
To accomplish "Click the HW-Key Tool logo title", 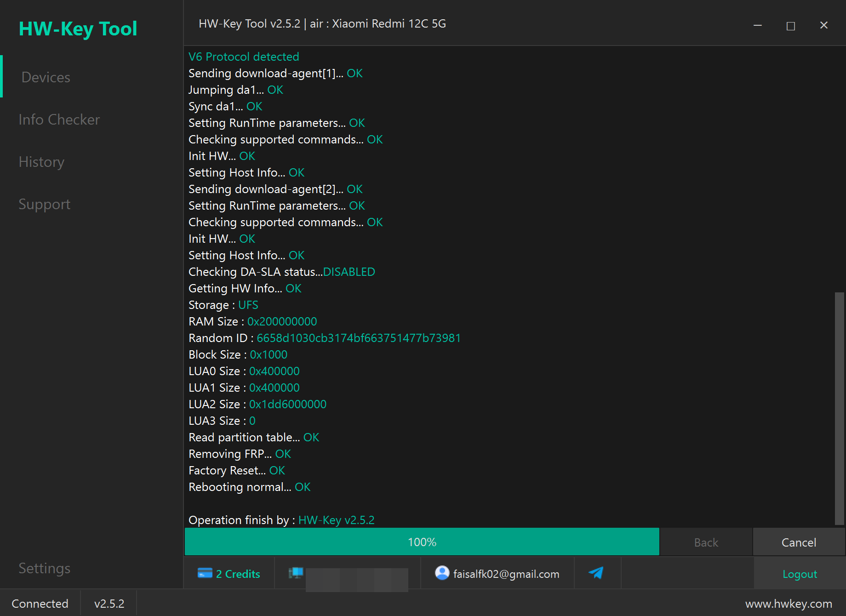I will (x=78, y=29).
